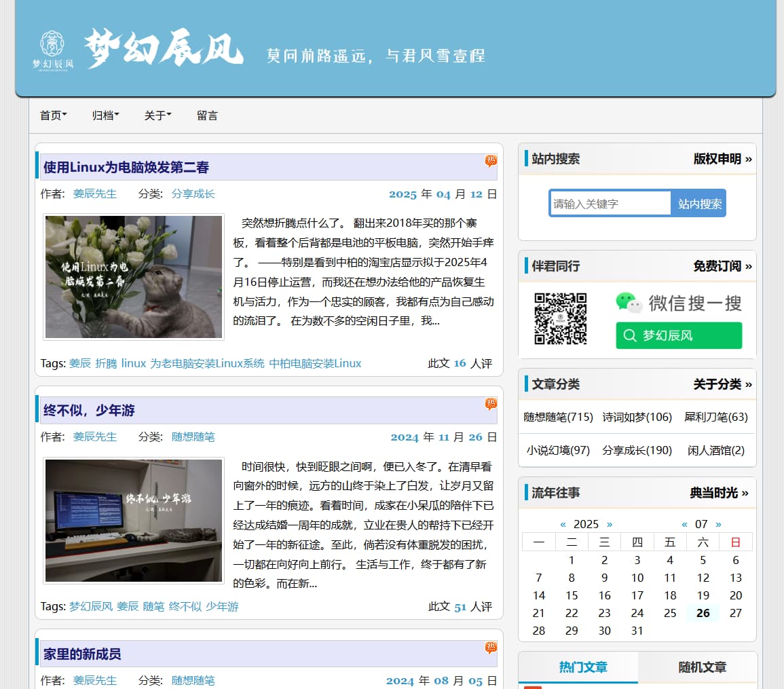Switch to the 随机文章 tab
This screenshot has height=689, width=784.
point(702,667)
